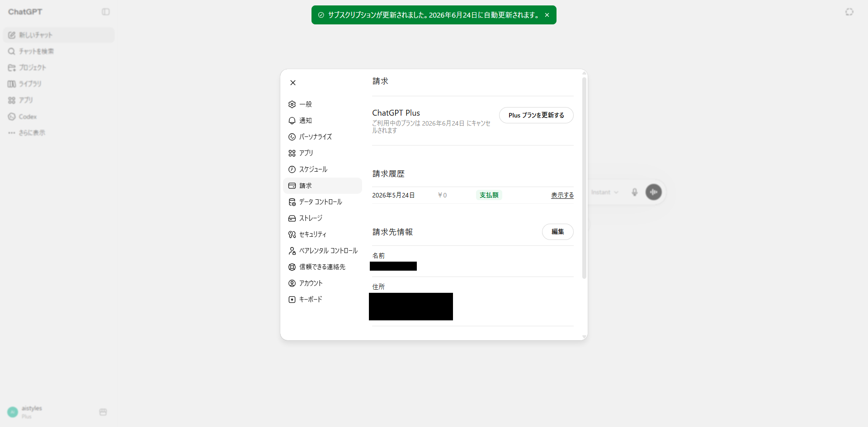Open アプリ apps grid icon in settings

(x=292, y=153)
